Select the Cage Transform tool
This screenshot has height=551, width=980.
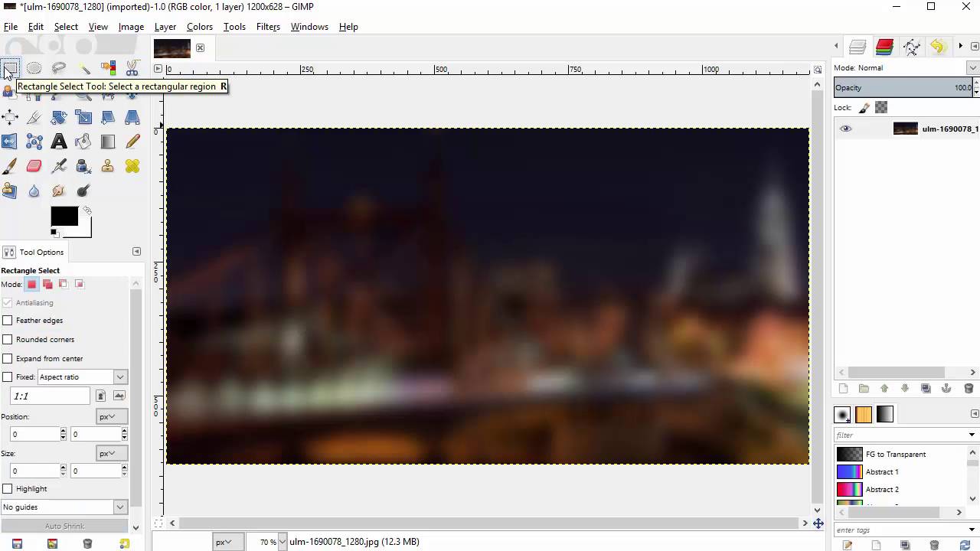pos(34,142)
